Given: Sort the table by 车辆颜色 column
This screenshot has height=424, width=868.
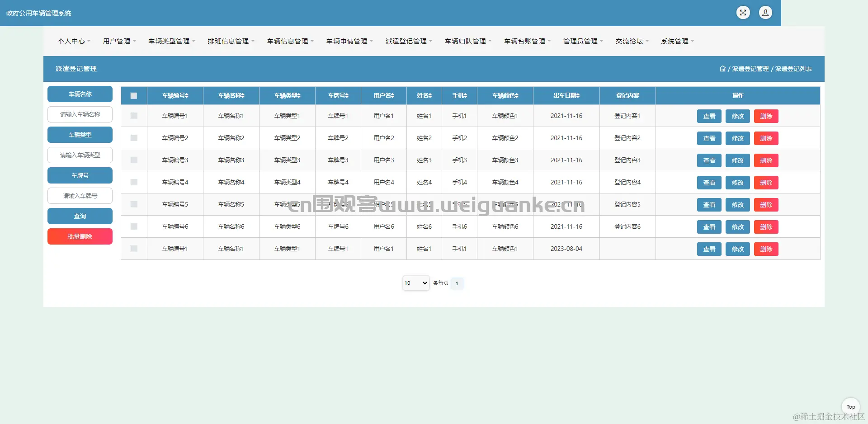Looking at the screenshot, I should pyautogui.click(x=505, y=95).
